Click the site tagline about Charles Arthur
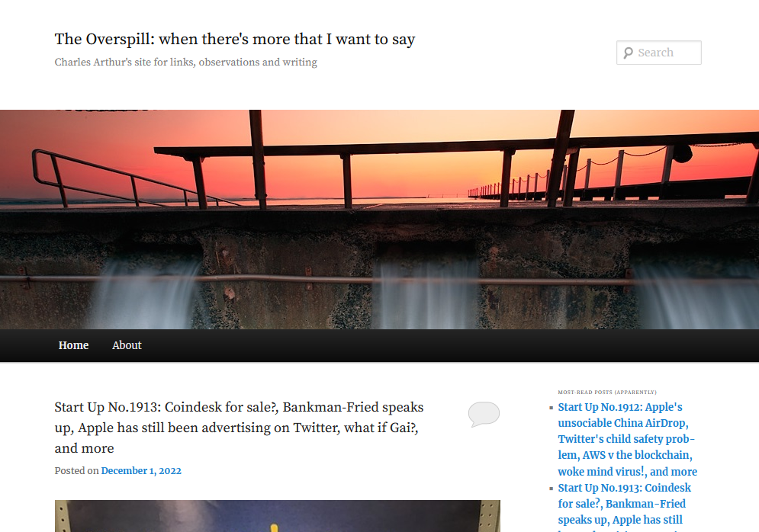Screen dimensions: 759x532 [x=186, y=62]
